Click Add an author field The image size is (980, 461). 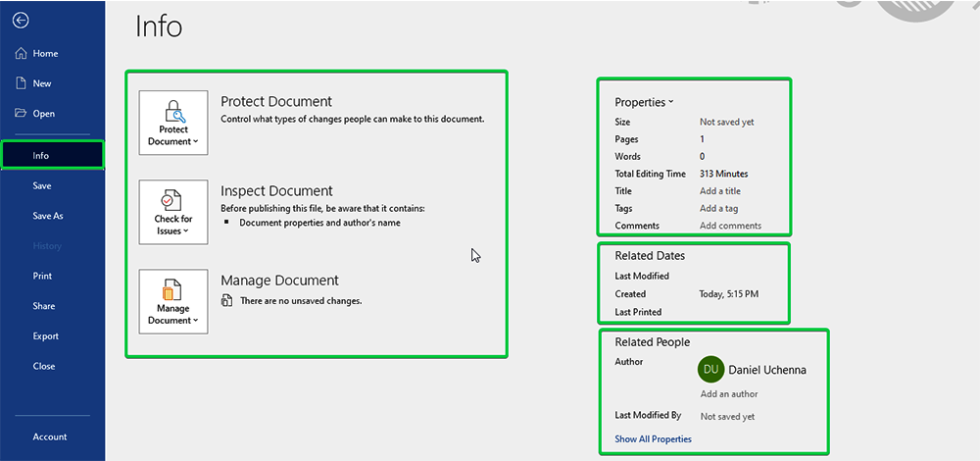coord(729,394)
